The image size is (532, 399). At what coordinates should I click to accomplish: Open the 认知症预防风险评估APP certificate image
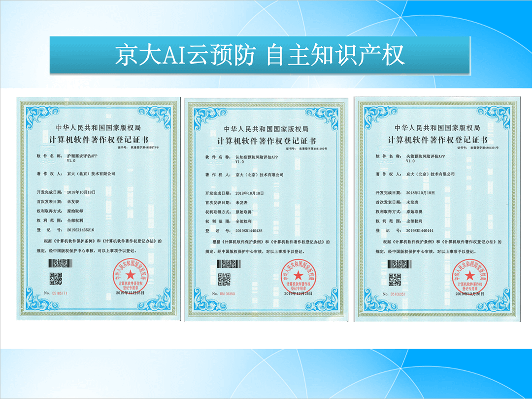[266, 210]
